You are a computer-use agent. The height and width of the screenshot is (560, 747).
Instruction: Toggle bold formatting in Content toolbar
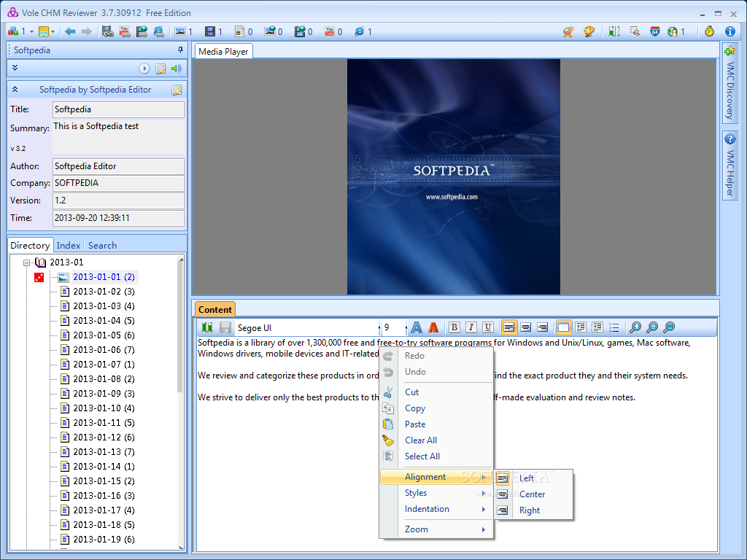[454, 327]
